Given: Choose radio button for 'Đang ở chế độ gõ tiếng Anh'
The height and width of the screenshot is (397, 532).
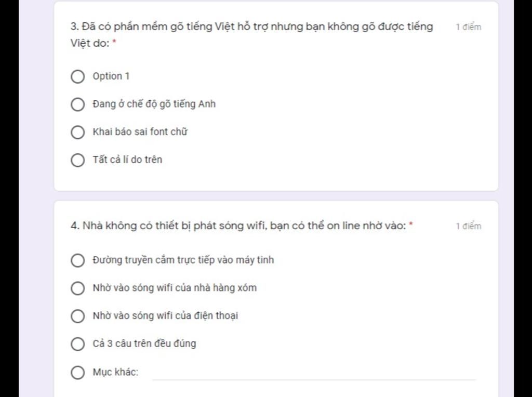Looking at the screenshot, I should 77,104.
